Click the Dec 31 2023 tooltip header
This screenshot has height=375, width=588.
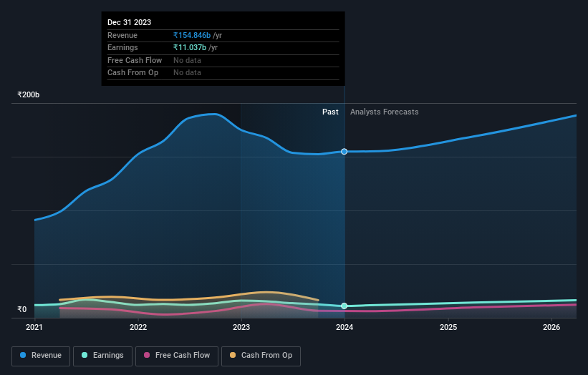point(130,22)
